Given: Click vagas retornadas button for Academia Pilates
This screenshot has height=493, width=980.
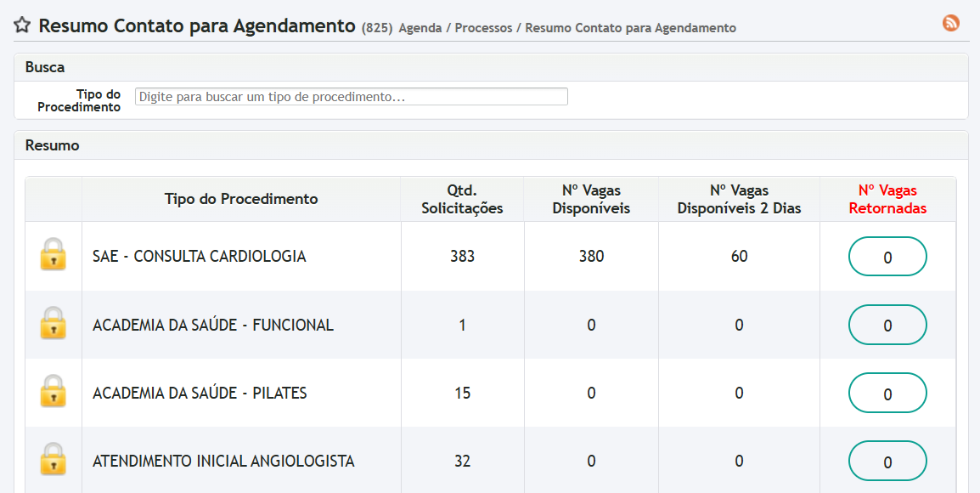Looking at the screenshot, I should [x=887, y=393].
